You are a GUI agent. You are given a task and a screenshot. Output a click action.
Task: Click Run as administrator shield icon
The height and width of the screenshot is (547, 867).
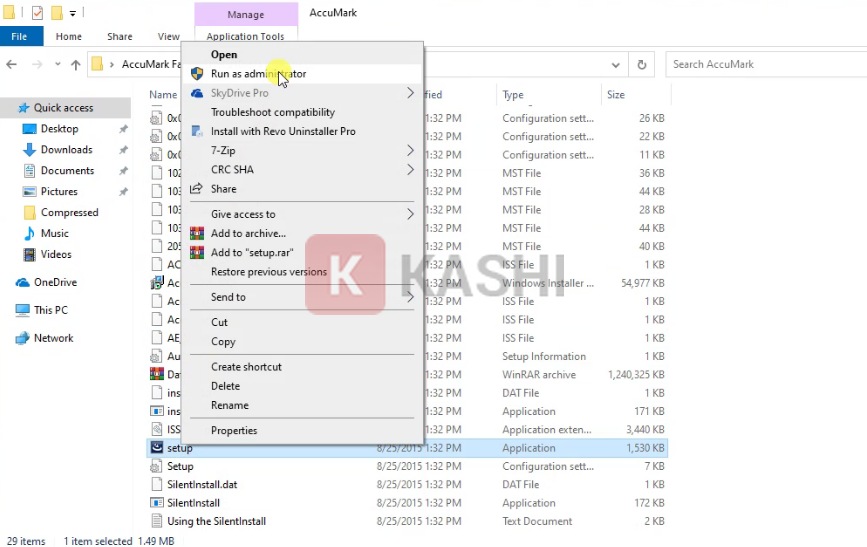click(x=197, y=74)
